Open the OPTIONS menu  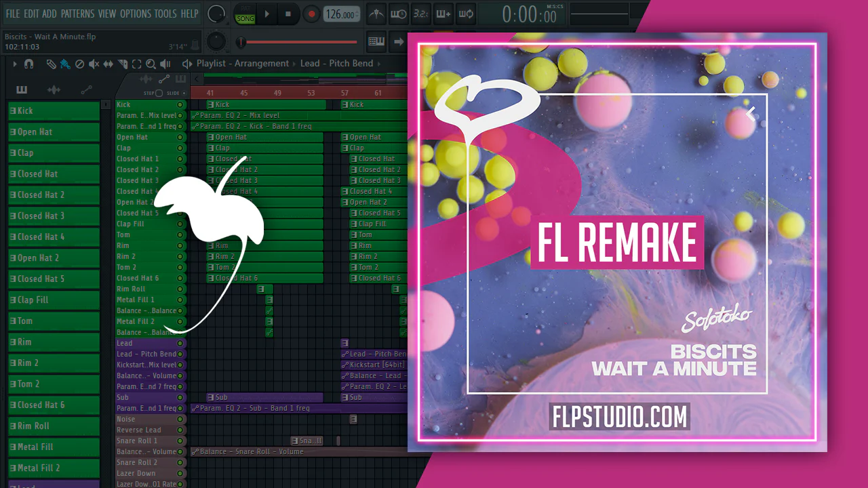(x=136, y=14)
